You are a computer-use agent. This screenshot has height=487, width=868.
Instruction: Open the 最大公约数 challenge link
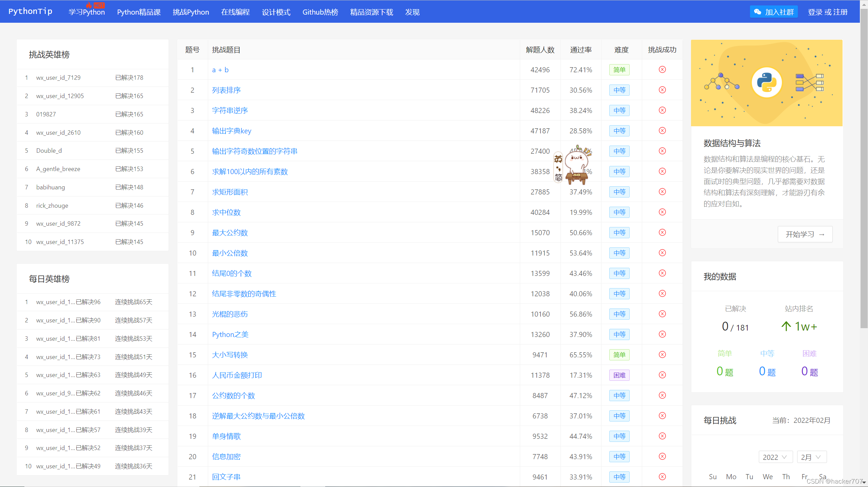(230, 232)
